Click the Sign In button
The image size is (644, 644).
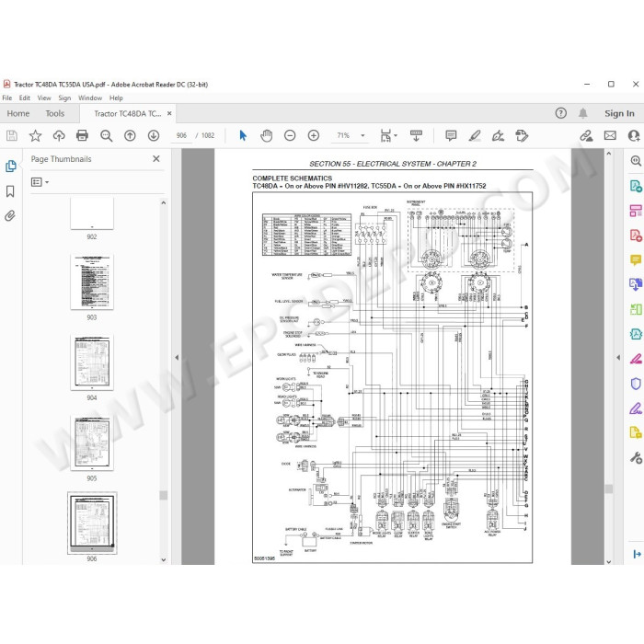click(619, 113)
